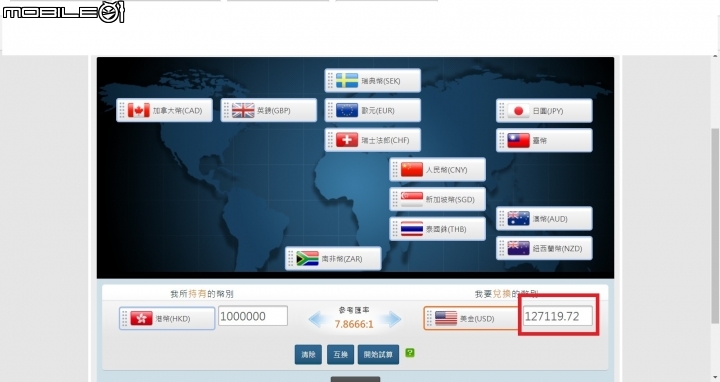
Task: Click the 互換 swap button
Action: point(340,354)
